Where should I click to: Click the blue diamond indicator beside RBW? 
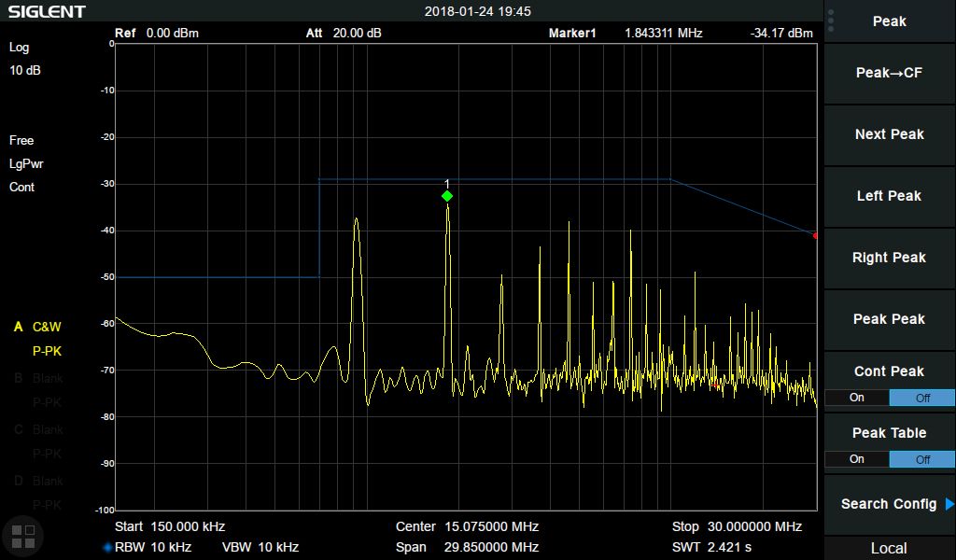(x=107, y=548)
